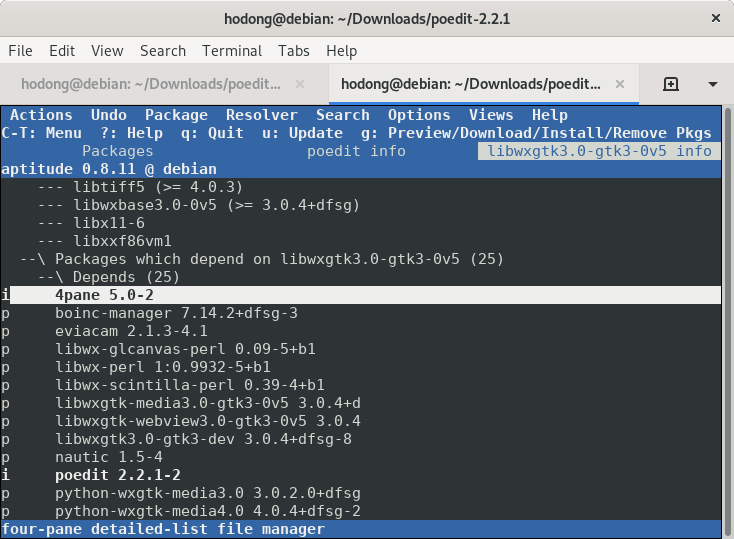Screen dimensions: 734x539
Task: Select the libwxgtk3.0-gtk3-0v5 info view
Action: click(599, 151)
